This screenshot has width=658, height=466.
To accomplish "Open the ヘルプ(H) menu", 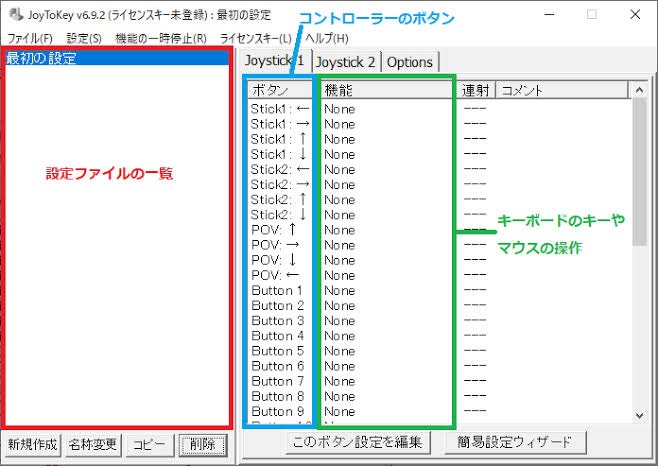I will 326,39.
